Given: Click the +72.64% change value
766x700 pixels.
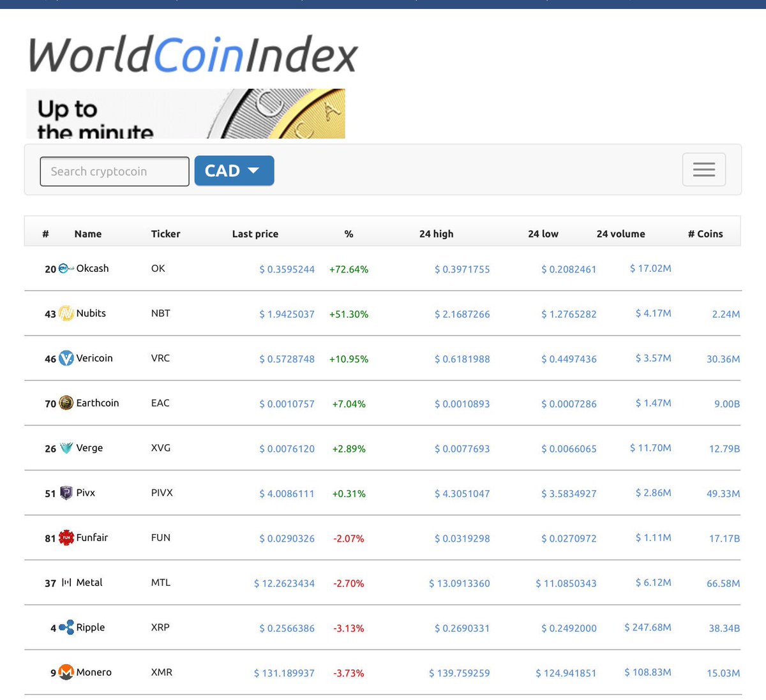Looking at the screenshot, I should (349, 269).
